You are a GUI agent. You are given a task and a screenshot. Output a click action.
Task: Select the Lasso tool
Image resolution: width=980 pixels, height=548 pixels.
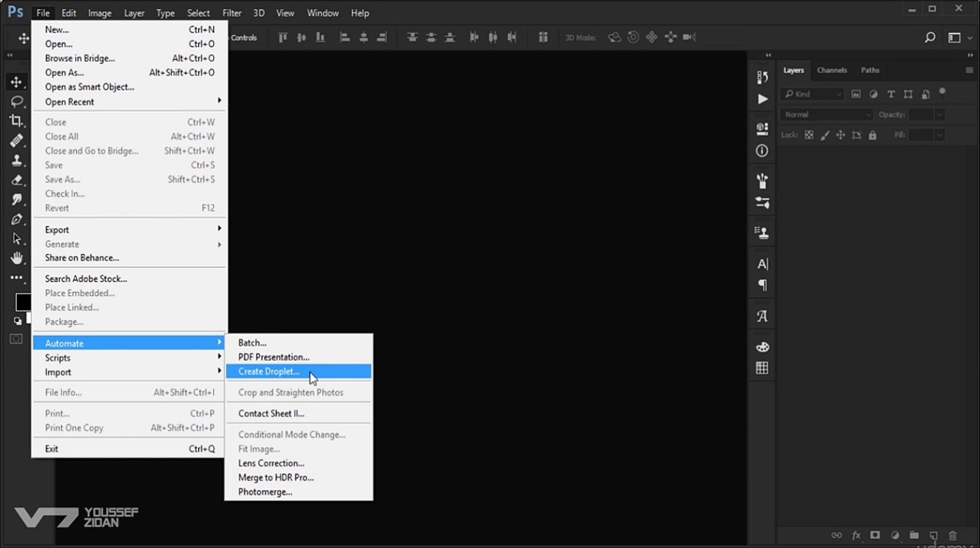[16, 101]
